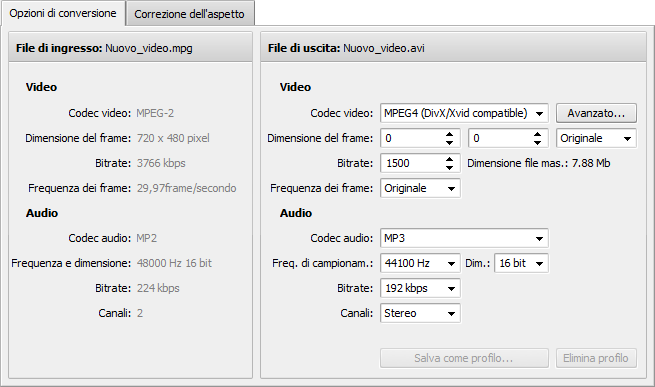Click the 3766 kbps input bitrate value

pos(161,163)
